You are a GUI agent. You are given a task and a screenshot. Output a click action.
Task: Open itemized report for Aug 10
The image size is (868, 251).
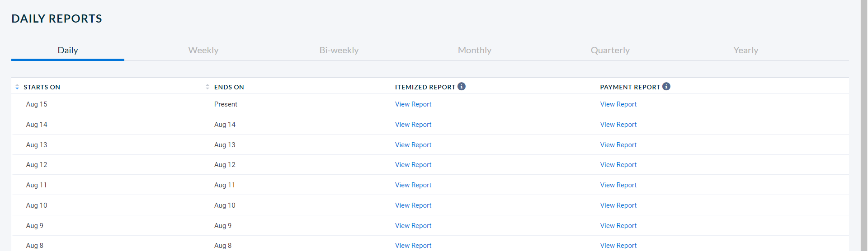413,205
